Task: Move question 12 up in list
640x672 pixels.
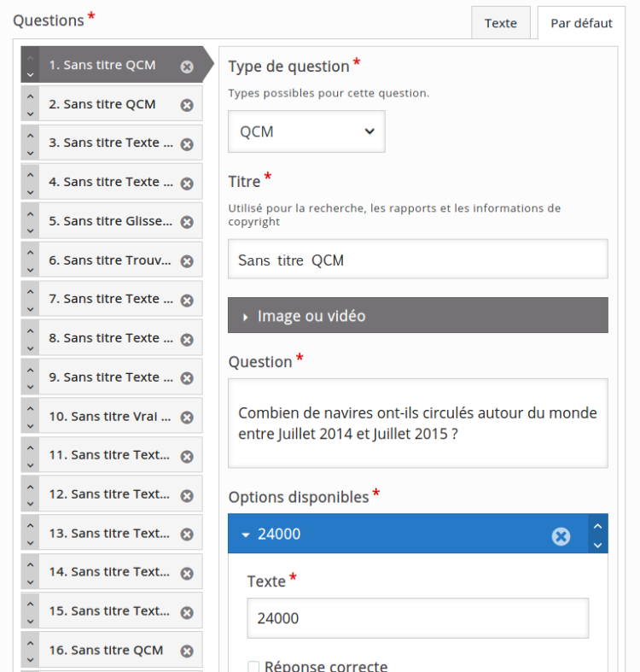Action: pyautogui.click(x=30, y=487)
